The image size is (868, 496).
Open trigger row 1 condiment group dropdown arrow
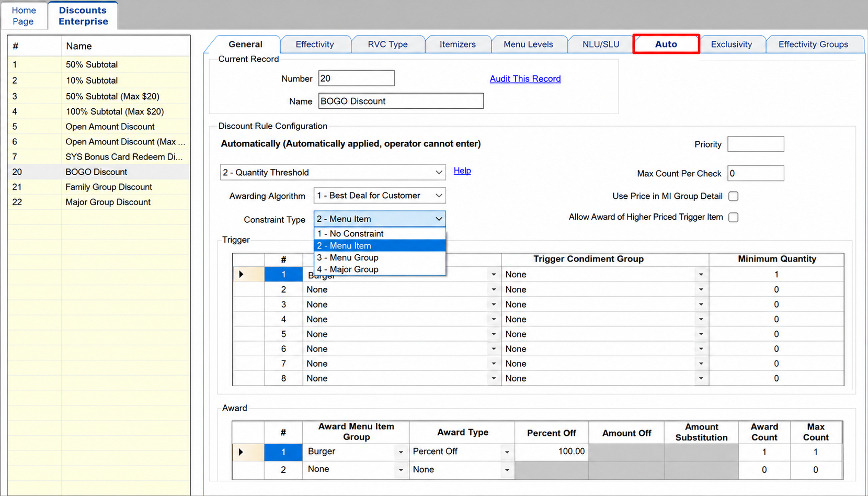(701, 275)
